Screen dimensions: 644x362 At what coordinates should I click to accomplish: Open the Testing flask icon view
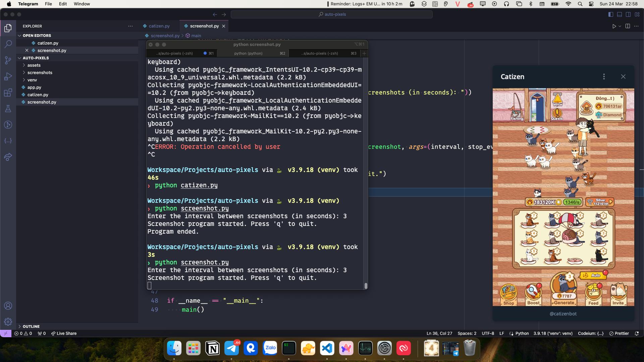[8, 109]
